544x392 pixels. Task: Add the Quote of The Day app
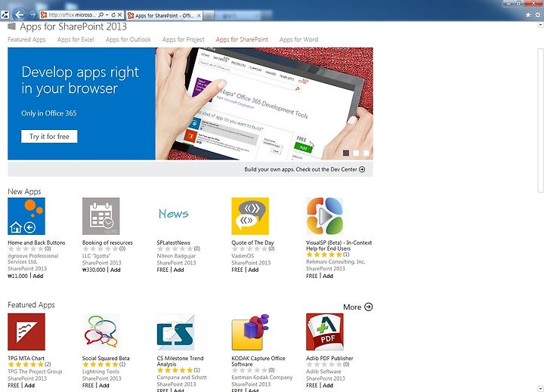[253, 270]
